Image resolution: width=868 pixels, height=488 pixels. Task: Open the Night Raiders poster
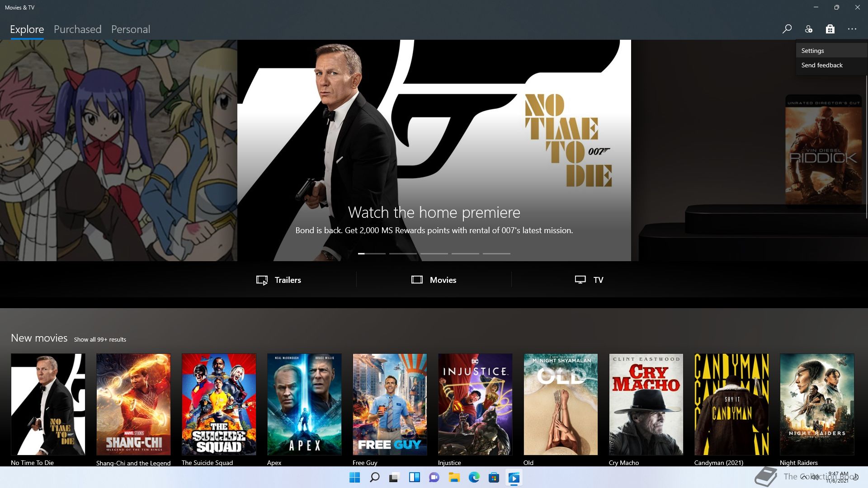pos(817,404)
